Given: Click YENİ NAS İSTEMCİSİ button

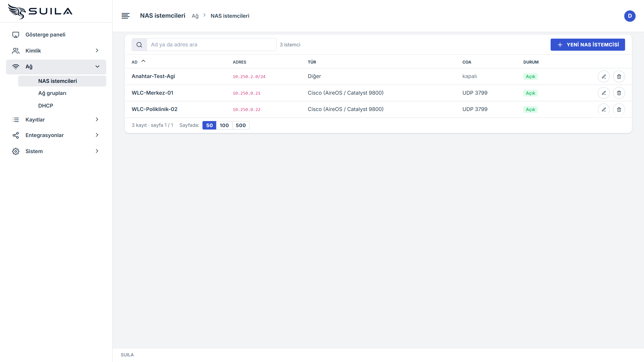Looking at the screenshot, I should 588,45.
